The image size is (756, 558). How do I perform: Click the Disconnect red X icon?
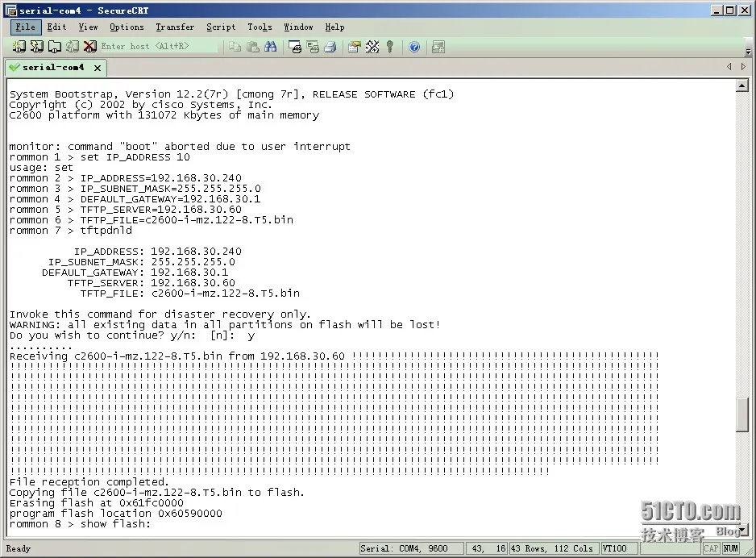tap(89, 46)
